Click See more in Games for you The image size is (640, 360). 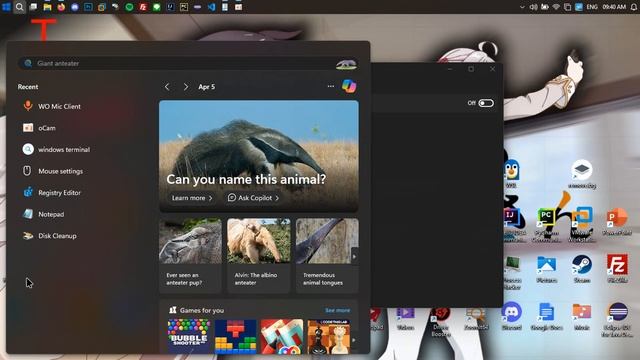337,311
